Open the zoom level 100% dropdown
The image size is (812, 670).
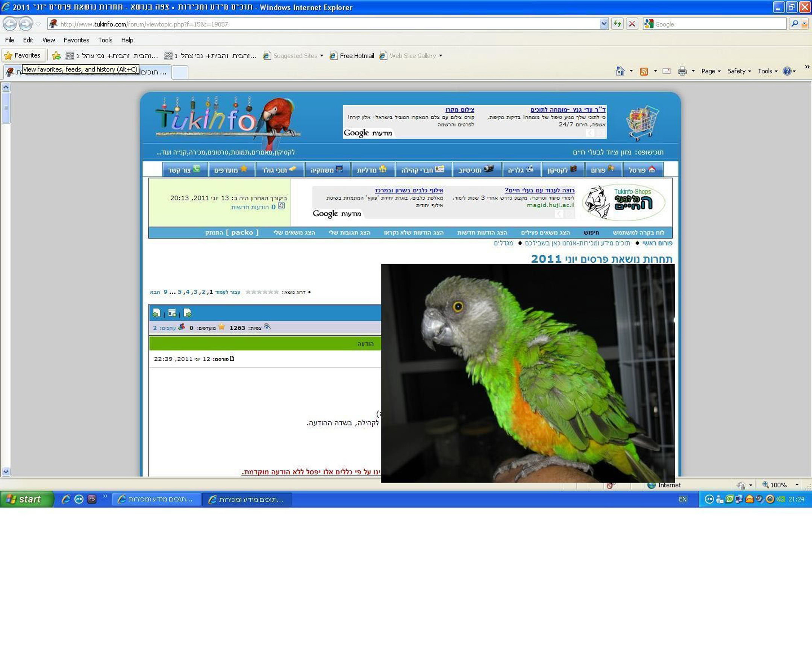pyautogui.click(x=797, y=485)
